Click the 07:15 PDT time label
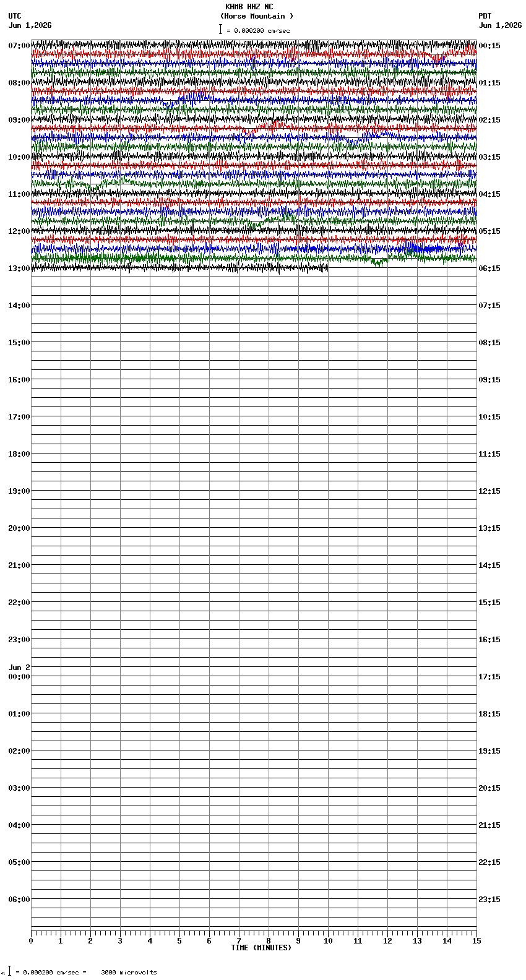 [489, 306]
